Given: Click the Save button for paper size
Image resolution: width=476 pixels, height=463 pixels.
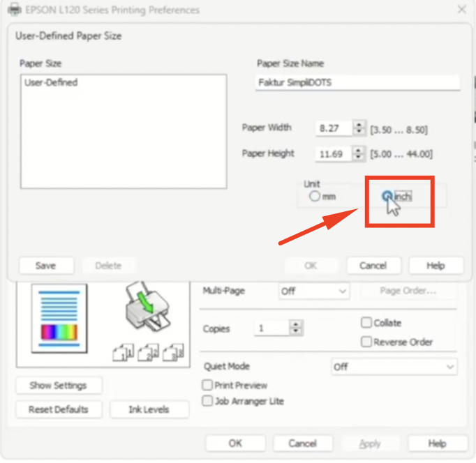Looking at the screenshot, I should click(45, 266).
